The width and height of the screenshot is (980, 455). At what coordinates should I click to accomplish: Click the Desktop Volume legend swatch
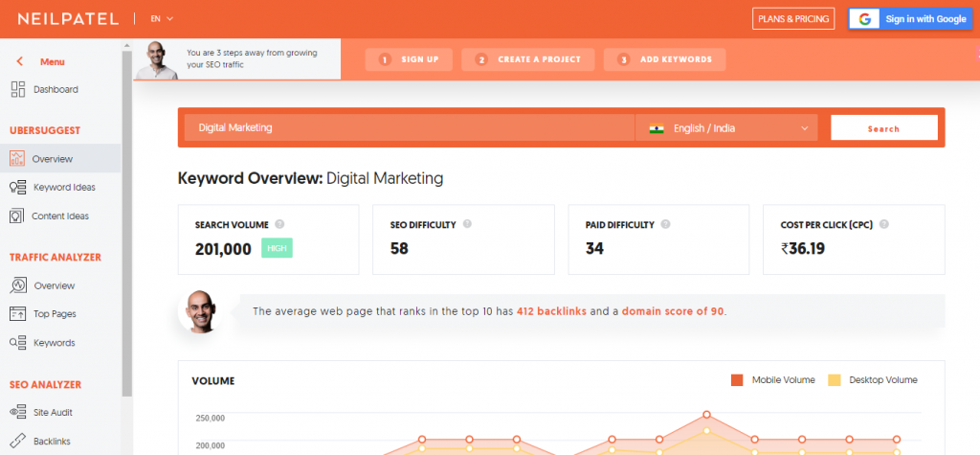tap(835, 380)
